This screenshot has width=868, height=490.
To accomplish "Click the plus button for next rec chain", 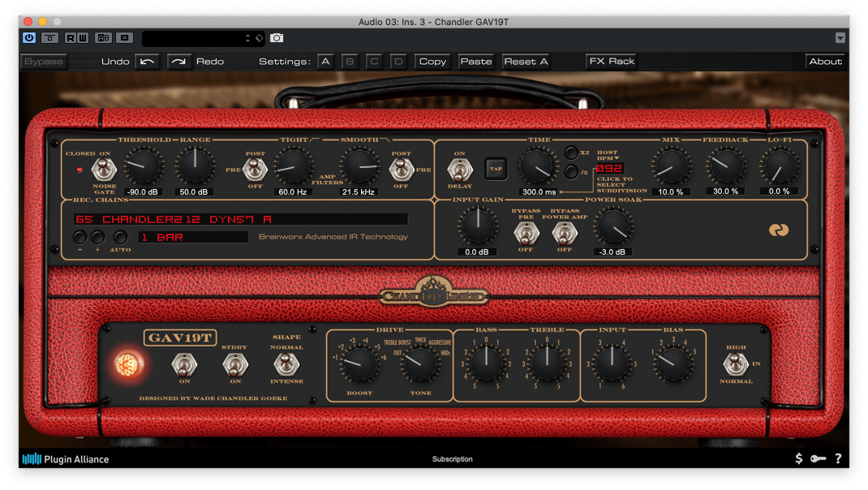I will [97, 238].
